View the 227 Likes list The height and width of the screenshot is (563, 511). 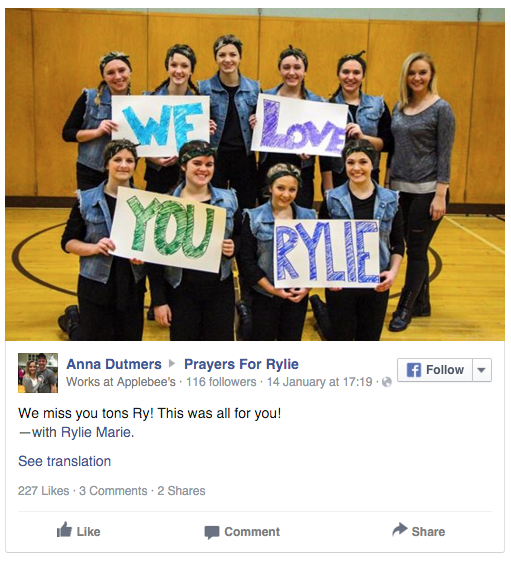(x=43, y=491)
